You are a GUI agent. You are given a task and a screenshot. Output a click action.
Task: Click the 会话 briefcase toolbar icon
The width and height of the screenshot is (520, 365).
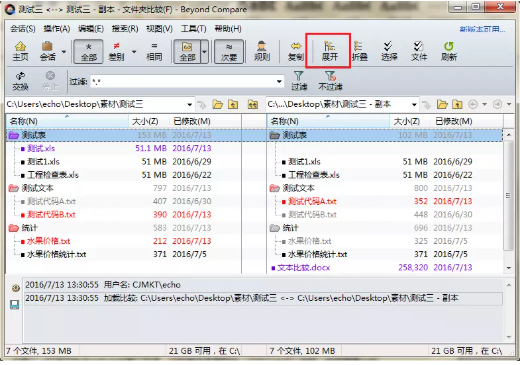click(x=47, y=51)
